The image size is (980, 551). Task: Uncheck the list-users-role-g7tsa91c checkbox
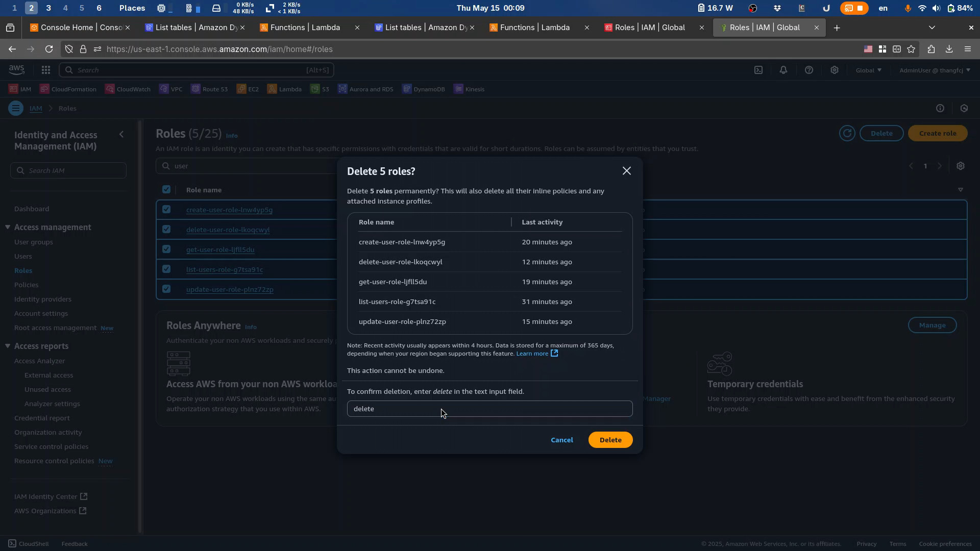166,269
